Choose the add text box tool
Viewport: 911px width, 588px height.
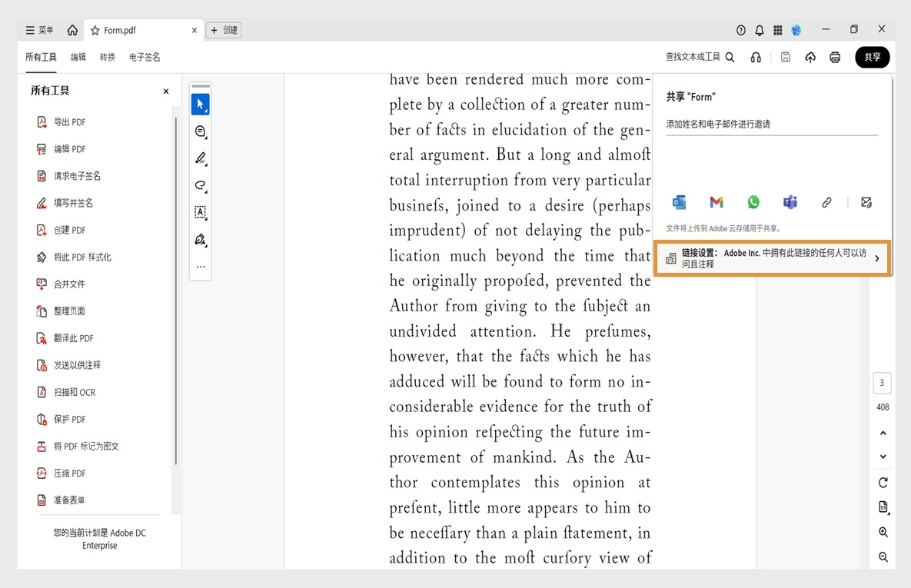200,212
